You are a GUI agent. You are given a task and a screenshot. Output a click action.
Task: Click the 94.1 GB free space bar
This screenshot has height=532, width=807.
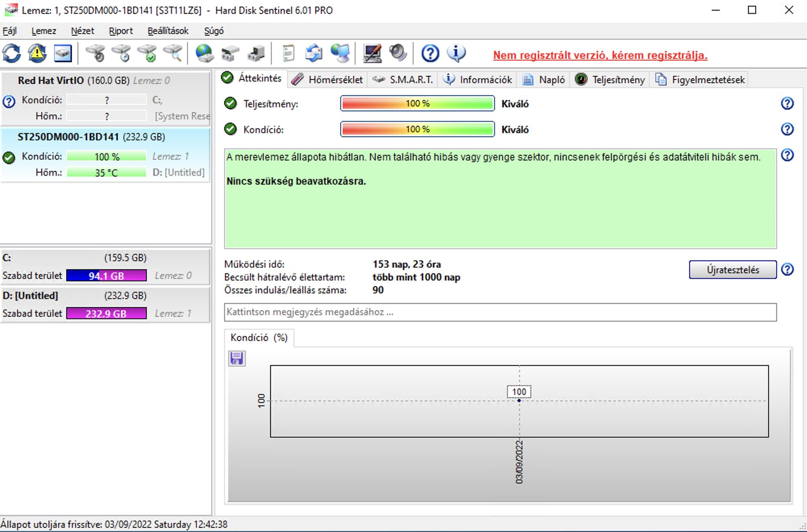[x=106, y=276]
